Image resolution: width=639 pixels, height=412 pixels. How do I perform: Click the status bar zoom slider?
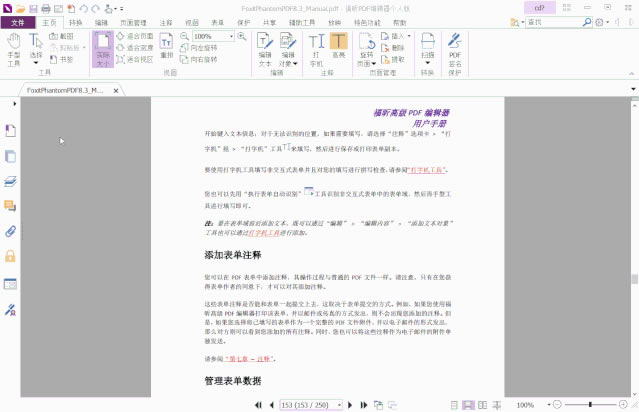pyautogui.click(x=590, y=405)
